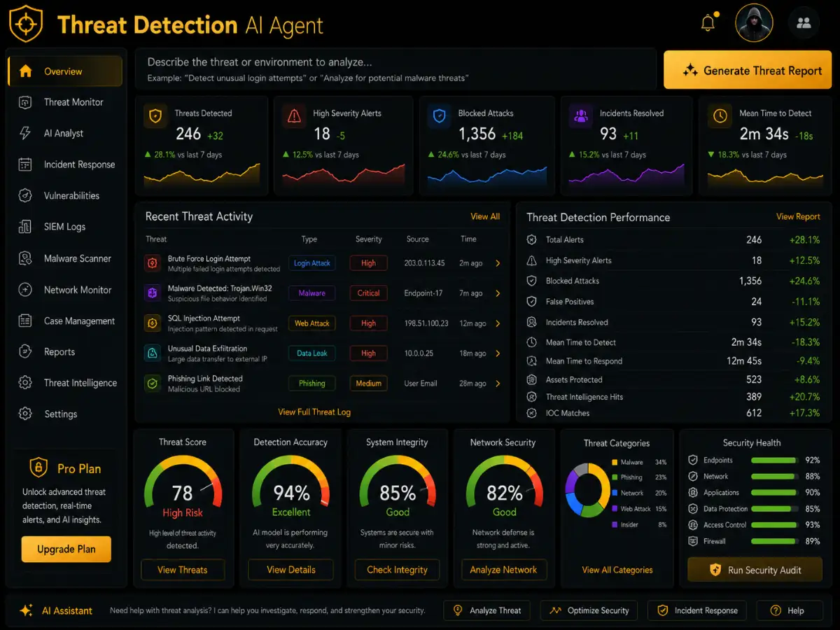Click the Upgrade Plan button
The height and width of the screenshot is (630, 840).
click(x=66, y=549)
